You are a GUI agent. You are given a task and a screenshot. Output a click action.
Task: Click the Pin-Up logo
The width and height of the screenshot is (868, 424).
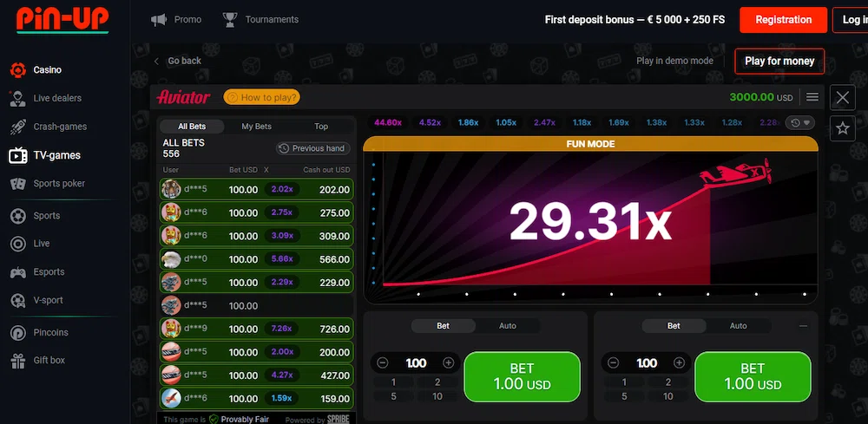(62, 20)
